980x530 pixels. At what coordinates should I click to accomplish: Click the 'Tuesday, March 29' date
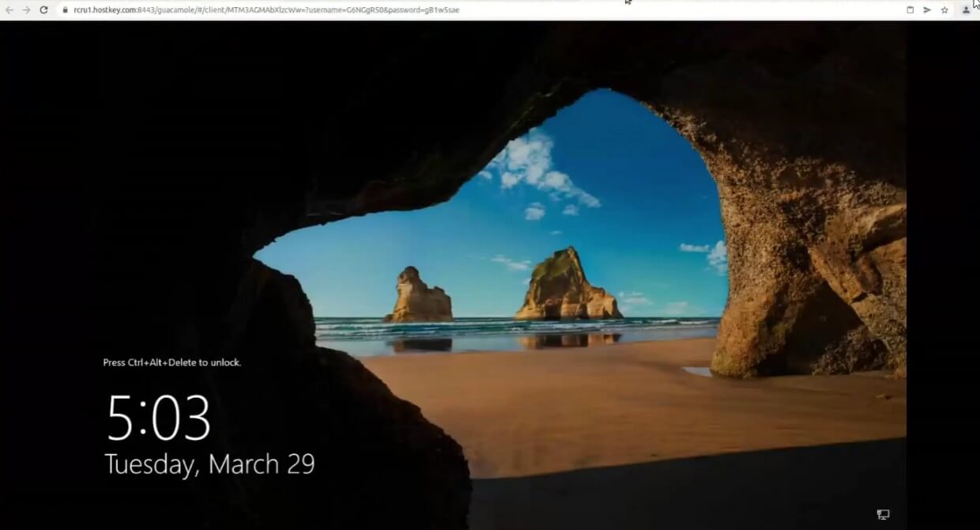pos(209,464)
